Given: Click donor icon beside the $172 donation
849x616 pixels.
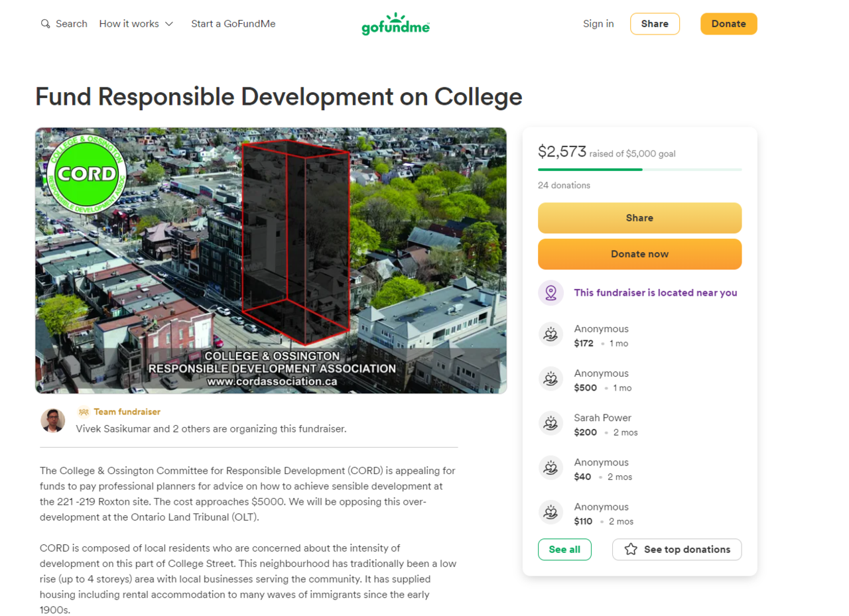Looking at the screenshot, I should [x=551, y=336].
